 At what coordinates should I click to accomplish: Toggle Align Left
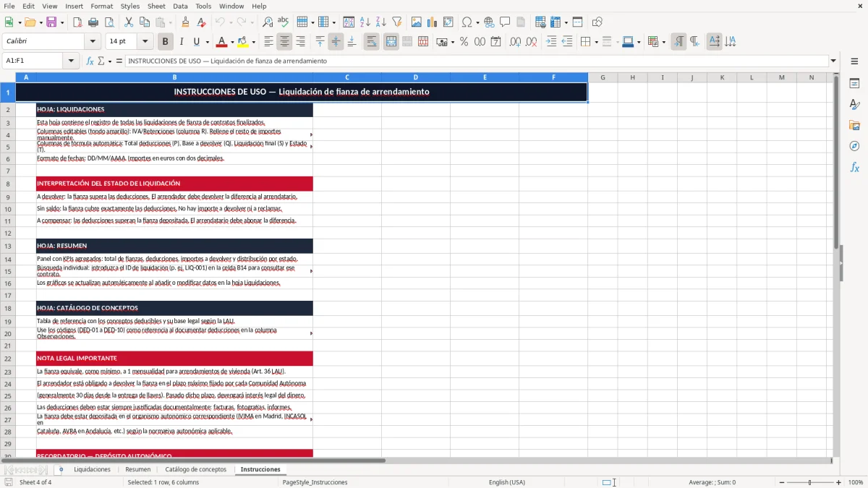tap(269, 42)
